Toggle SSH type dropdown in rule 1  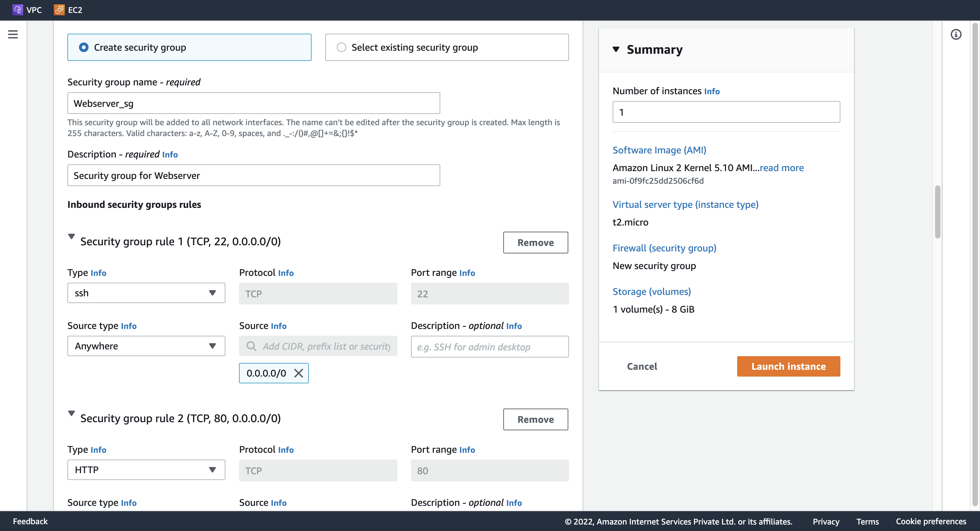213,293
